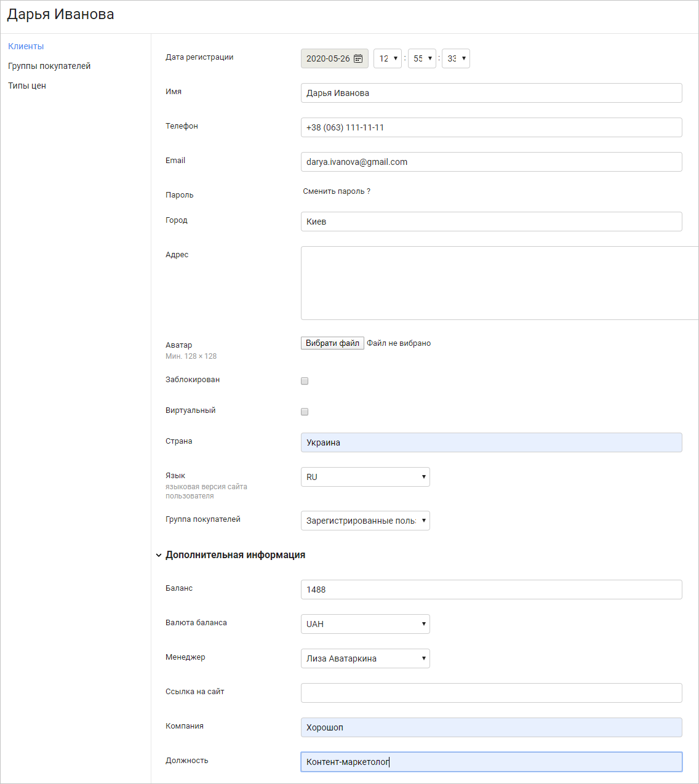Open Клиенты in the sidebar
This screenshot has height=784, width=699.
(x=26, y=46)
